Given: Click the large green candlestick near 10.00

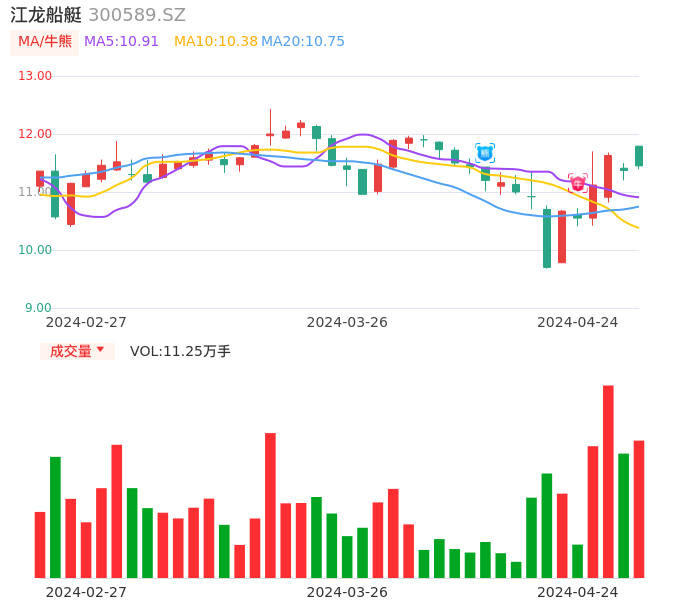Looking at the screenshot, I should pyautogui.click(x=547, y=238).
